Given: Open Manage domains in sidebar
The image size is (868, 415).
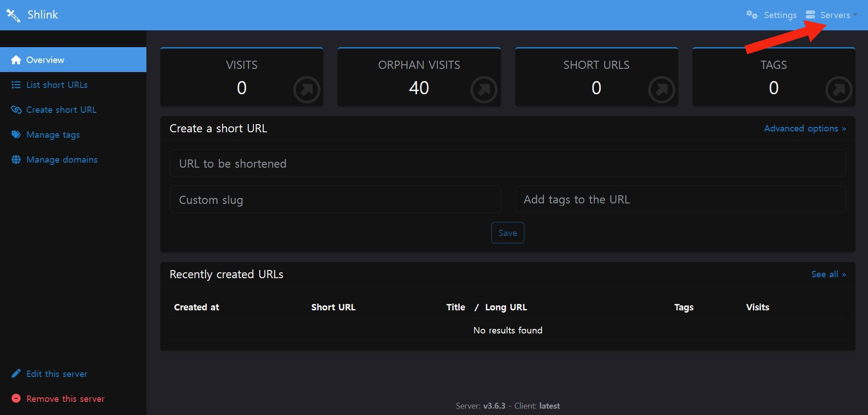Looking at the screenshot, I should point(62,159).
